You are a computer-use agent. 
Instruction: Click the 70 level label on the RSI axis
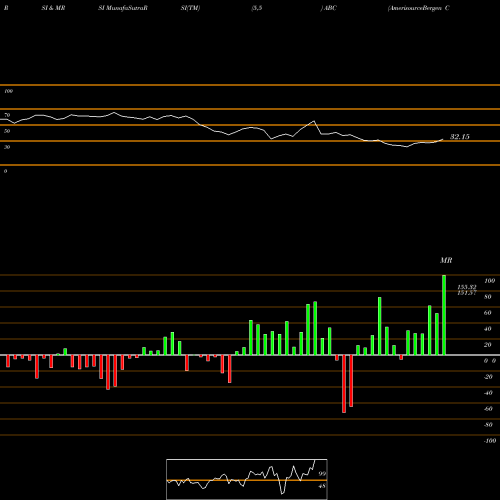coord(7,115)
